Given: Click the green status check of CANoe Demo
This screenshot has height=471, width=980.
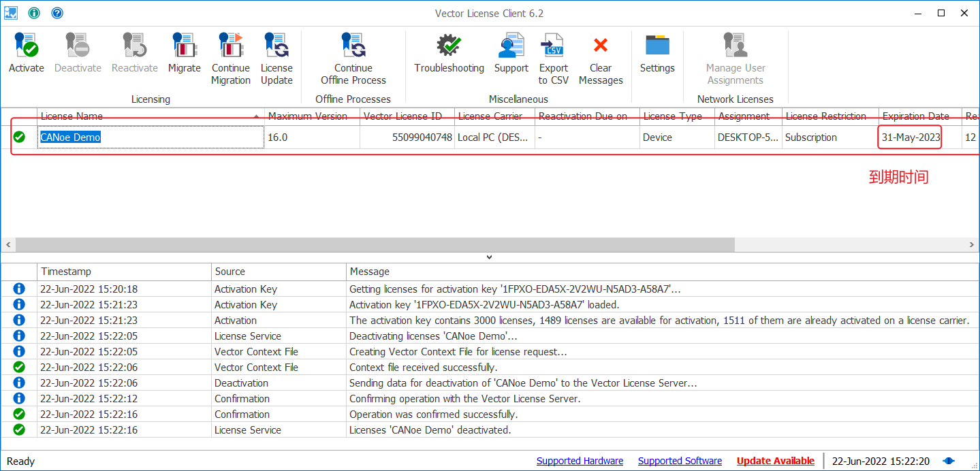Looking at the screenshot, I should click(19, 137).
